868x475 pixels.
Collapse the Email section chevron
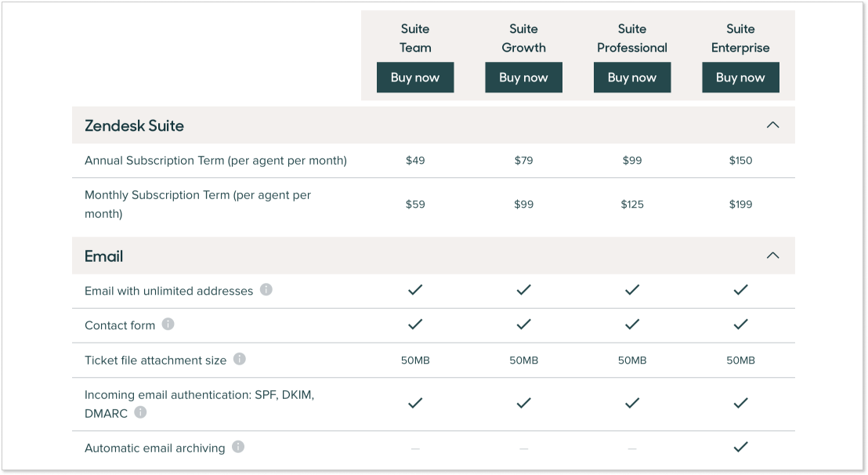click(772, 256)
